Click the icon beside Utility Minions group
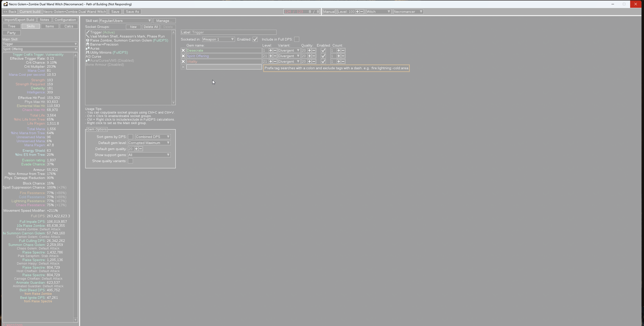The image size is (644, 326). pos(88,52)
